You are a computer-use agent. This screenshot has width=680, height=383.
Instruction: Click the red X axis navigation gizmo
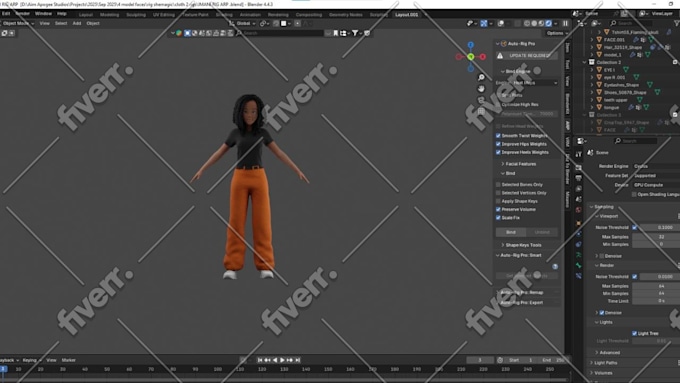point(483,57)
